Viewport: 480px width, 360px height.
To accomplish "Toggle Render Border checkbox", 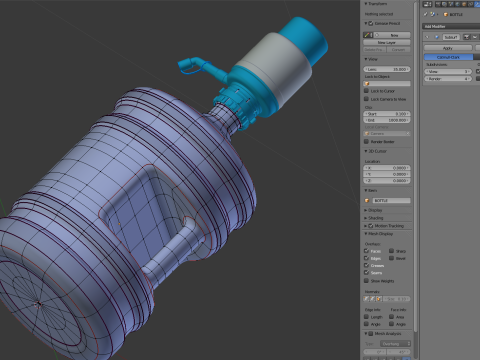I will (367, 142).
